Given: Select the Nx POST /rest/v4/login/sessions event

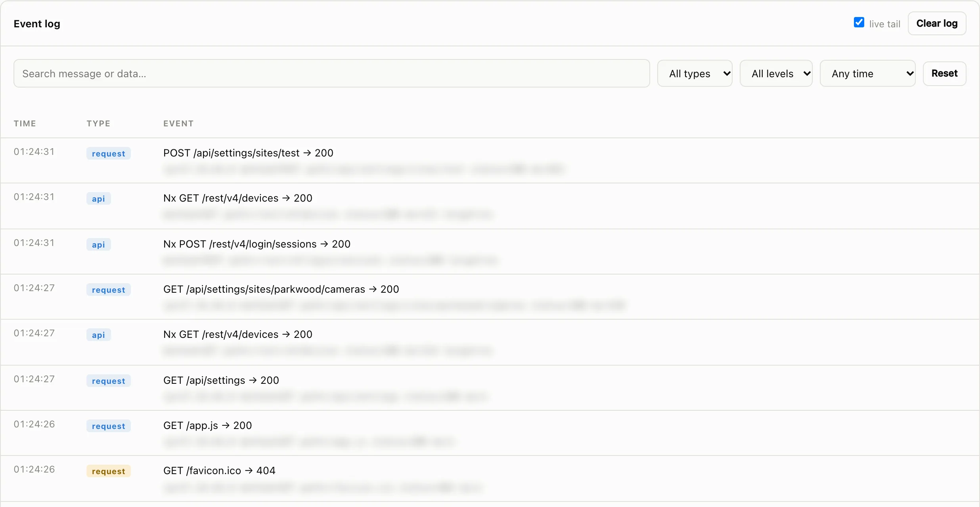Looking at the screenshot, I should 490,252.
